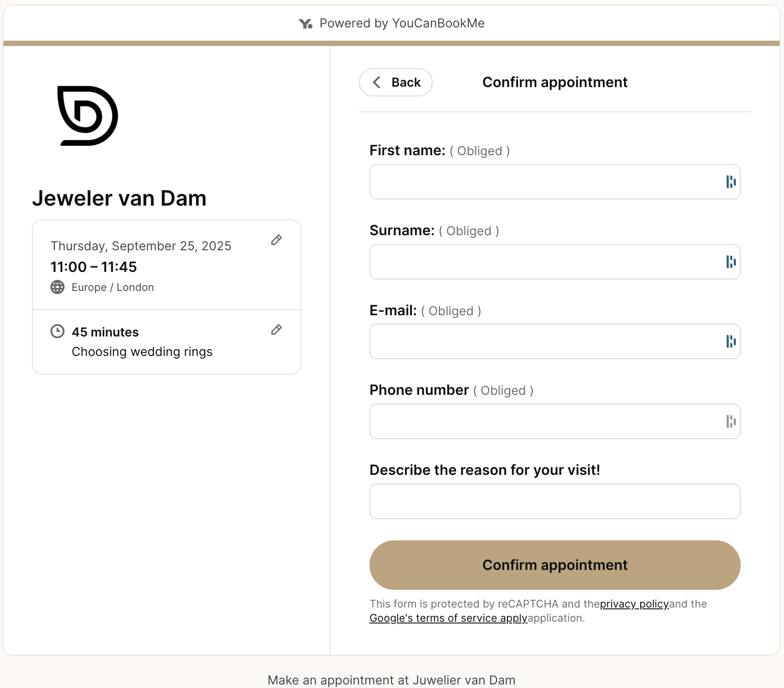This screenshot has height=688, width=784.
Task: Open the privacy policy link
Action: [634, 604]
